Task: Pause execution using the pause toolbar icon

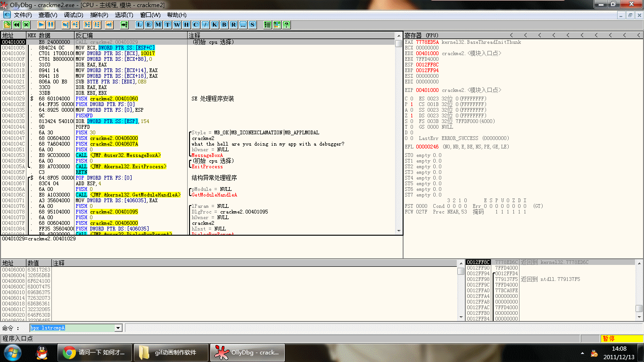Action: tap(50, 25)
